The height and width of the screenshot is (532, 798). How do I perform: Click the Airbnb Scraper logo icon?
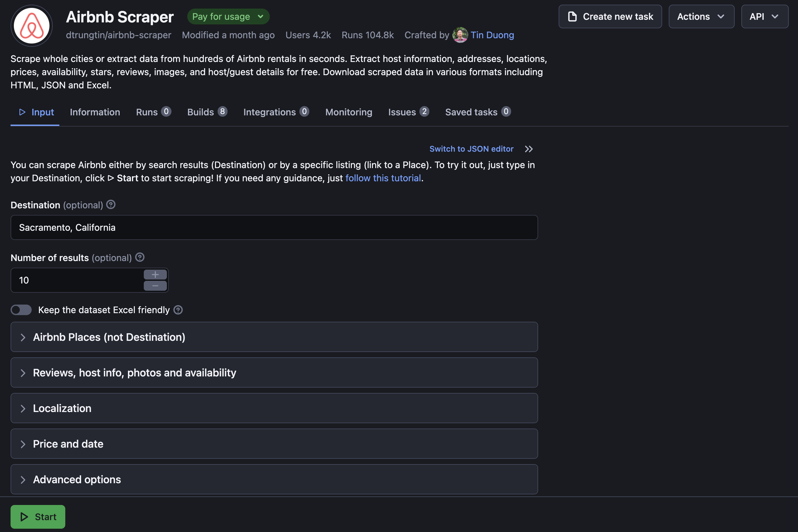click(31, 25)
